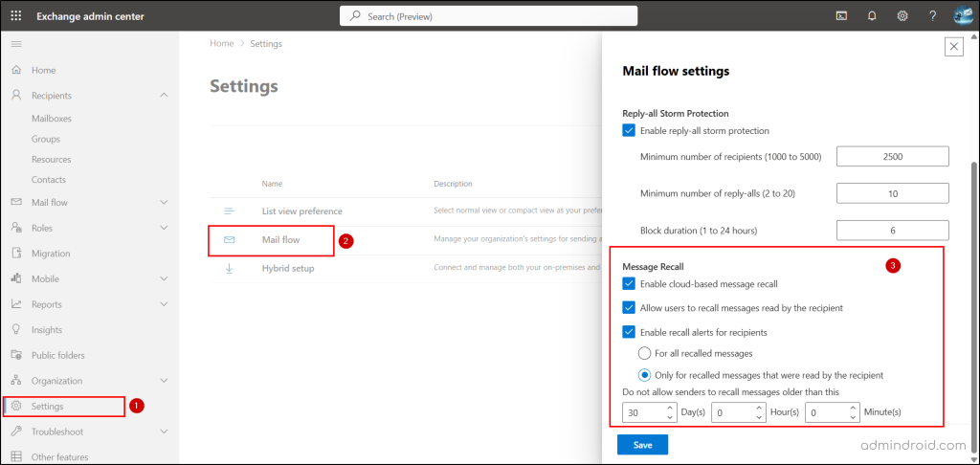Open the Mail flow settings row

pos(280,240)
